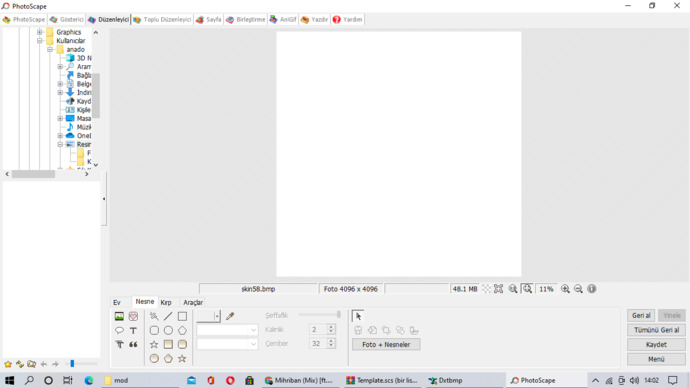Open the color swatch dropdown arrow
This screenshot has width=690, height=388.
click(x=217, y=316)
